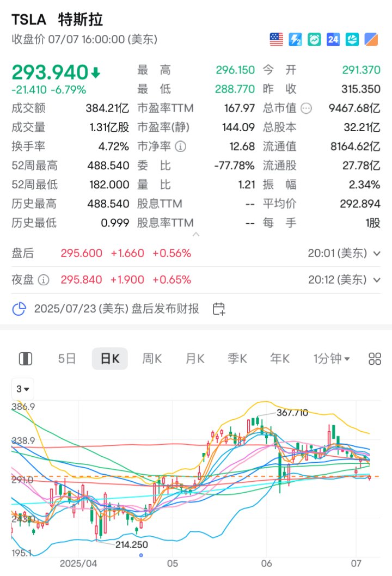
Task: Click the 367.710 high label on chart
Action: pos(292,413)
